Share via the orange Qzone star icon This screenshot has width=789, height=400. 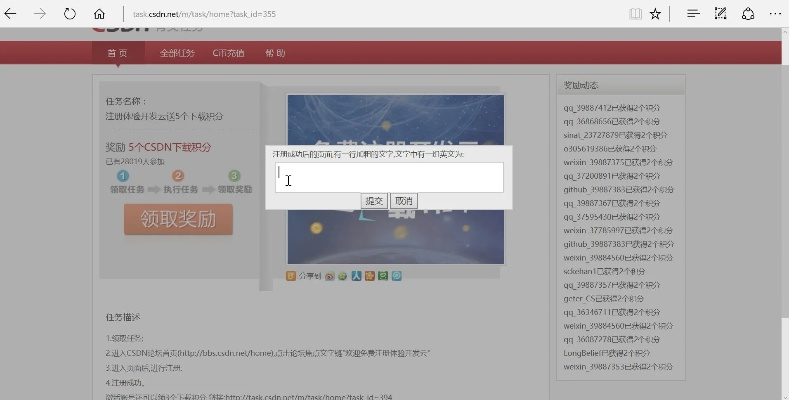point(370,276)
